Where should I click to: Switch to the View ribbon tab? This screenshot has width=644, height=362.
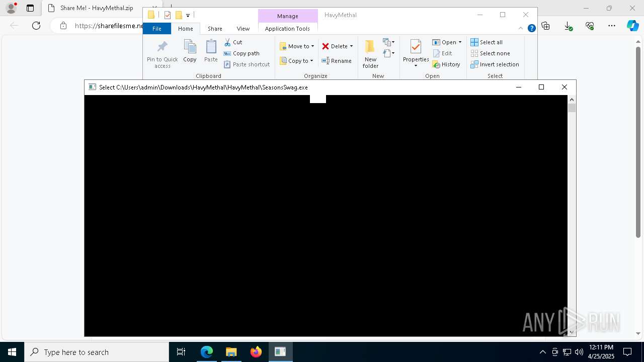click(x=243, y=29)
